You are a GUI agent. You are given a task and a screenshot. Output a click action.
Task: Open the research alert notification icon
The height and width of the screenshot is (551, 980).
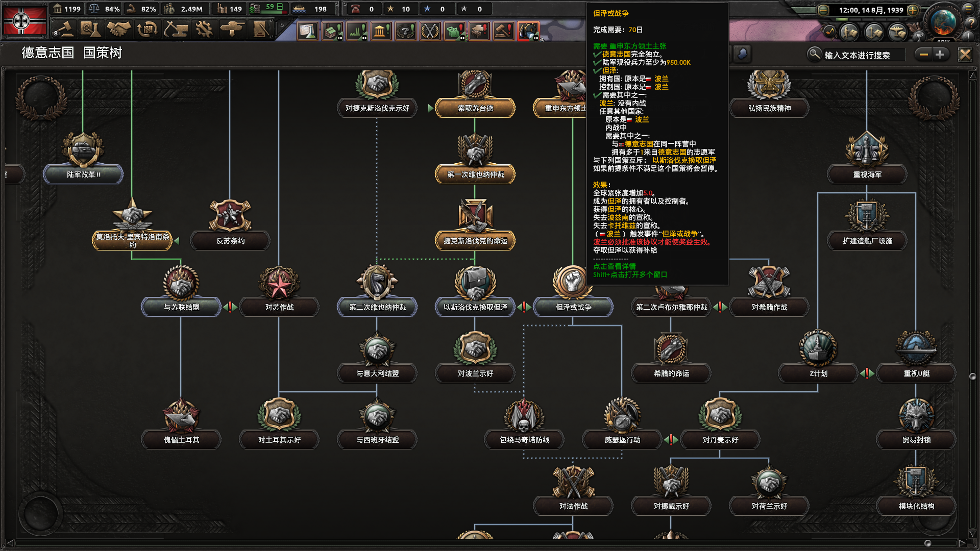point(308,32)
